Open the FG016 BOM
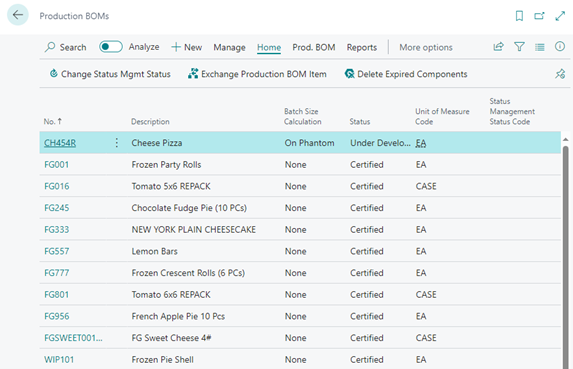Screen dimensions: 573x369 pos(56,186)
